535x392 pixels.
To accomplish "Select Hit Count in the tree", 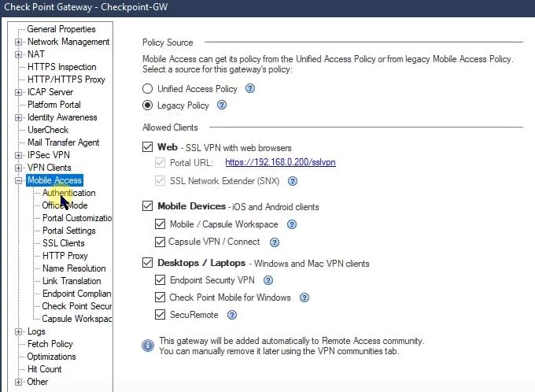I will (x=44, y=369).
